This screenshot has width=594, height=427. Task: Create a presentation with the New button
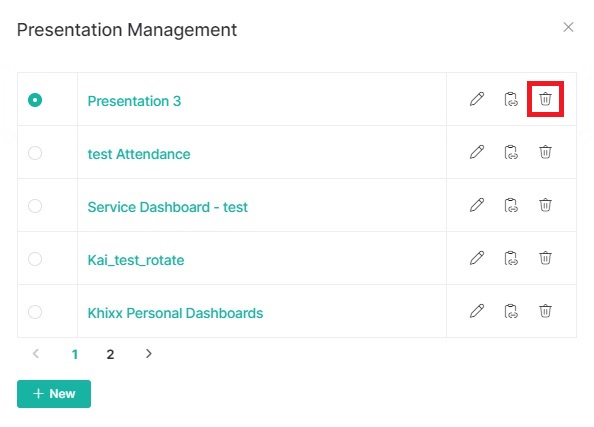point(54,394)
